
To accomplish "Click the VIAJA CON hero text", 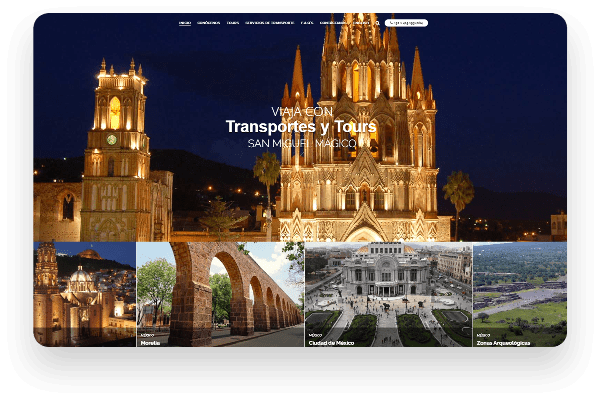I will 300,110.
